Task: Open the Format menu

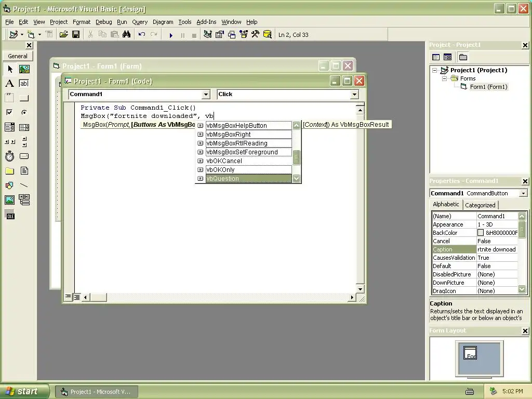Action: coord(82,22)
